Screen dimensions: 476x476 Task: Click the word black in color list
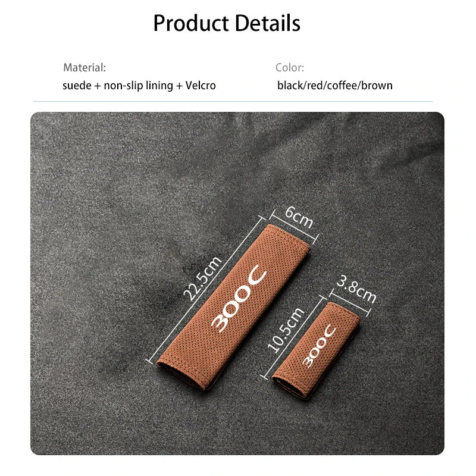pyautogui.click(x=290, y=86)
